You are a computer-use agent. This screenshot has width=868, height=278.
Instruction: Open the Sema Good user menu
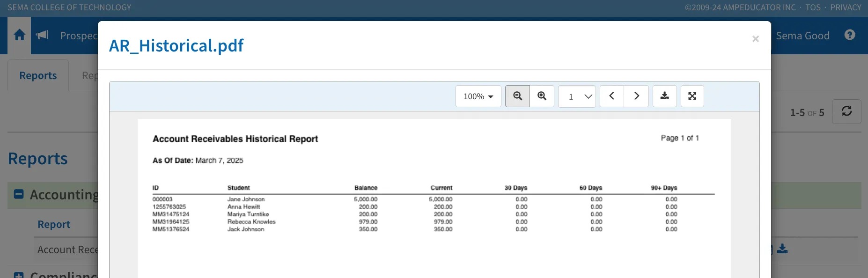click(802, 36)
